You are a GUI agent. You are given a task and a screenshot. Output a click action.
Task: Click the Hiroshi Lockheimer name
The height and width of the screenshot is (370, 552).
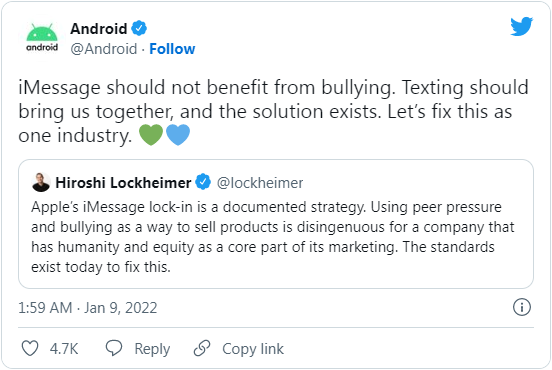pyautogui.click(x=123, y=183)
